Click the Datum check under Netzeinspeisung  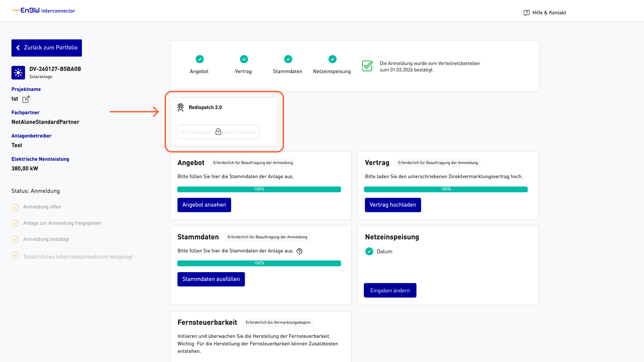click(x=369, y=252)
